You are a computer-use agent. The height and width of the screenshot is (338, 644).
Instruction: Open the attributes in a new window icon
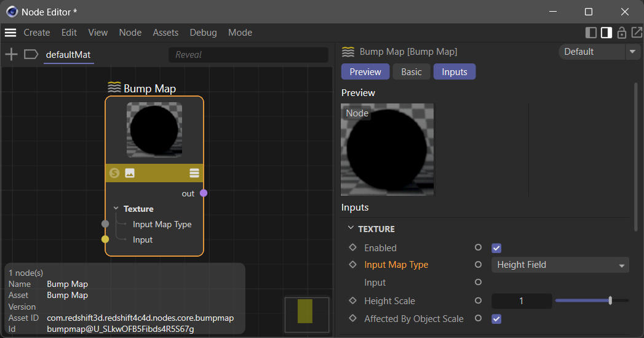pyautogui.click(x=635, y=33)
